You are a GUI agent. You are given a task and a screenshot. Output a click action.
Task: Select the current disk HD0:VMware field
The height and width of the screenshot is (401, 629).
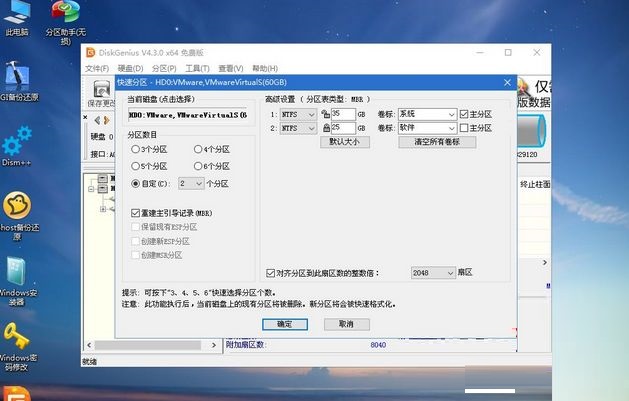click(x=189, y=115)
